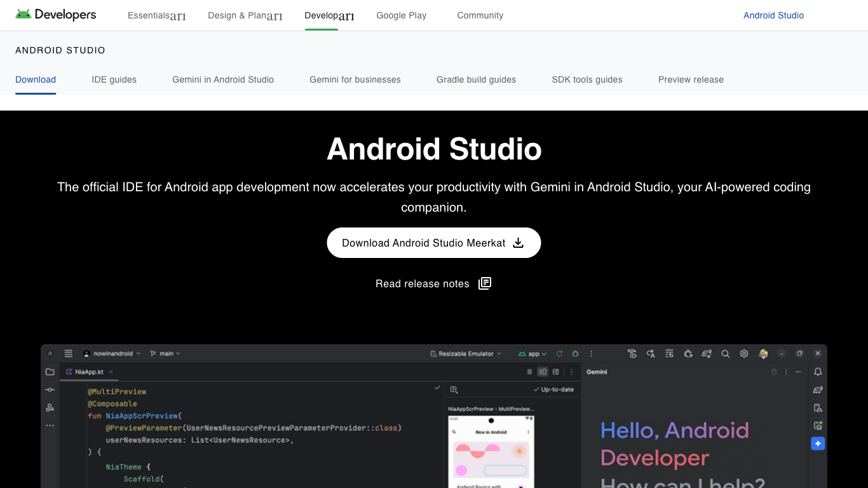Click the Apply Changes and restart icon
868x488 pixels.
[632, 354]
